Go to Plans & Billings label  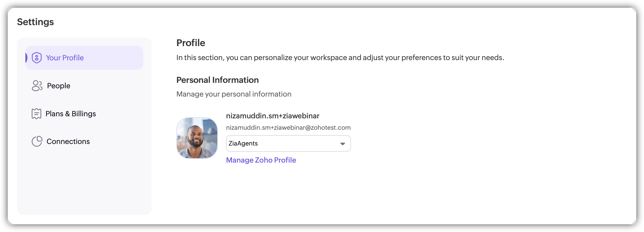[x=71, y=114]
